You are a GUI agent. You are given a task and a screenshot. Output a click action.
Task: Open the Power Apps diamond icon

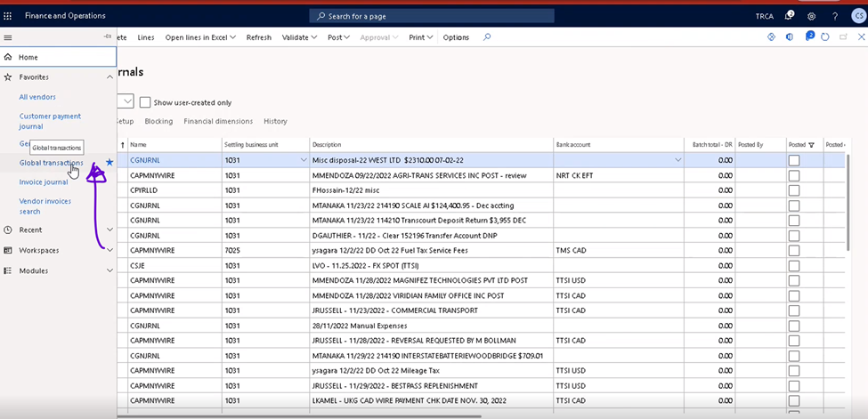click(x=771, y=37)
